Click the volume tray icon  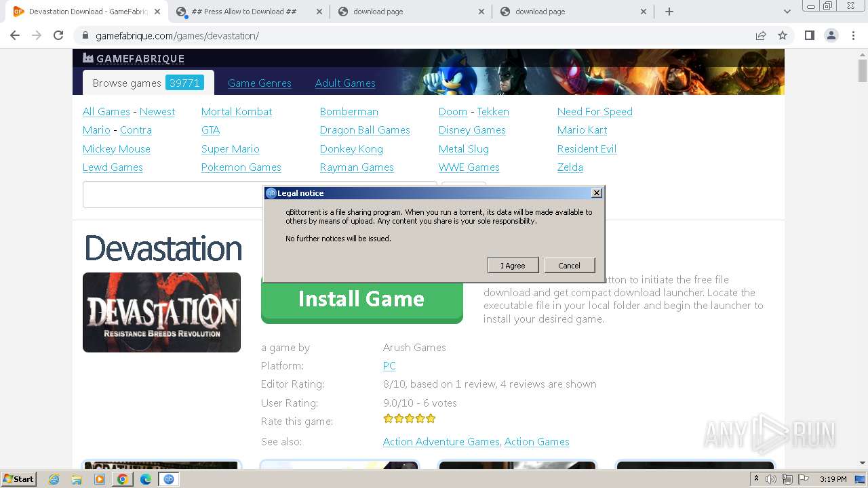(771, 479)
